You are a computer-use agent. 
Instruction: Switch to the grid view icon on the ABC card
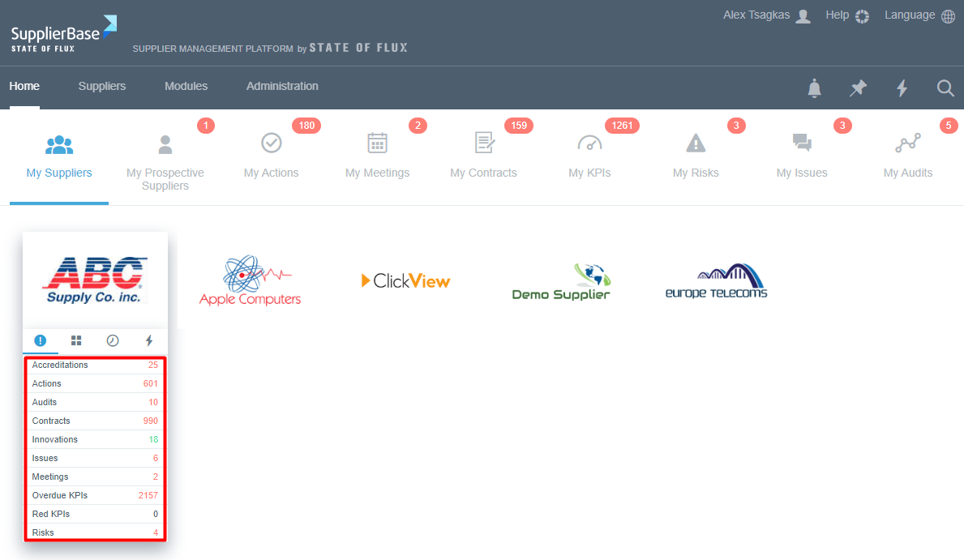coord(76,340)
